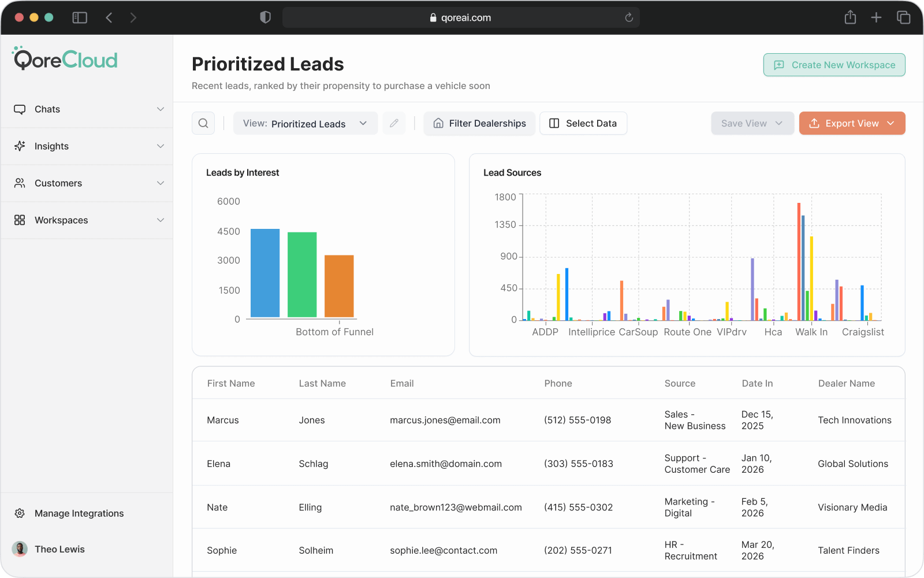The height and width of the screenshot is (578, 924).
Task: Open the Prioritized Leads view dropdown
Action: coord(305,124)
